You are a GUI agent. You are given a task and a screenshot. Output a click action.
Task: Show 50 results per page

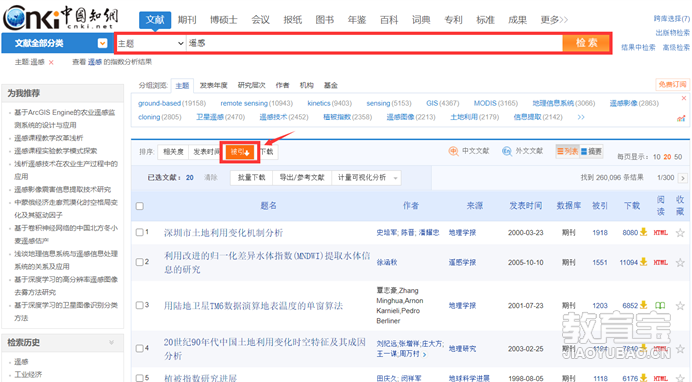pos(678,157)
